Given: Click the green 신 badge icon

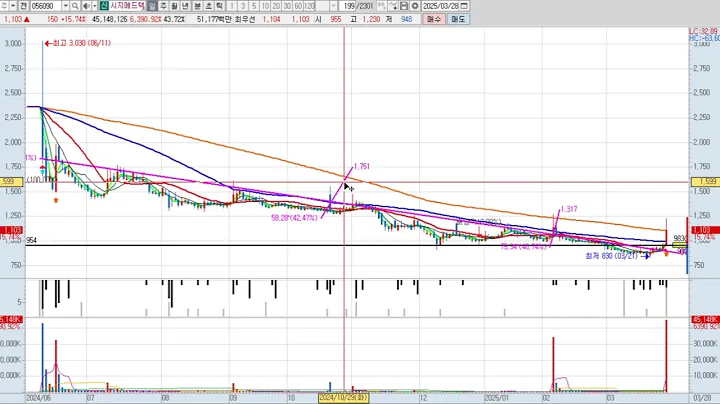Looking at the screenshot, I should [104, 6].
